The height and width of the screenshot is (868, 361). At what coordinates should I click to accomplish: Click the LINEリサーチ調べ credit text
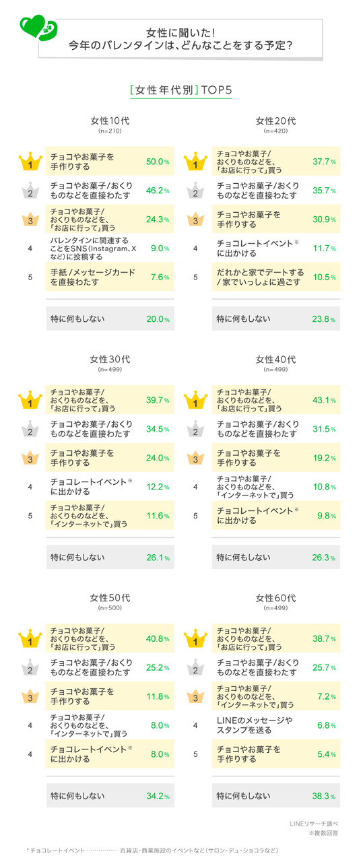point(314,822)
